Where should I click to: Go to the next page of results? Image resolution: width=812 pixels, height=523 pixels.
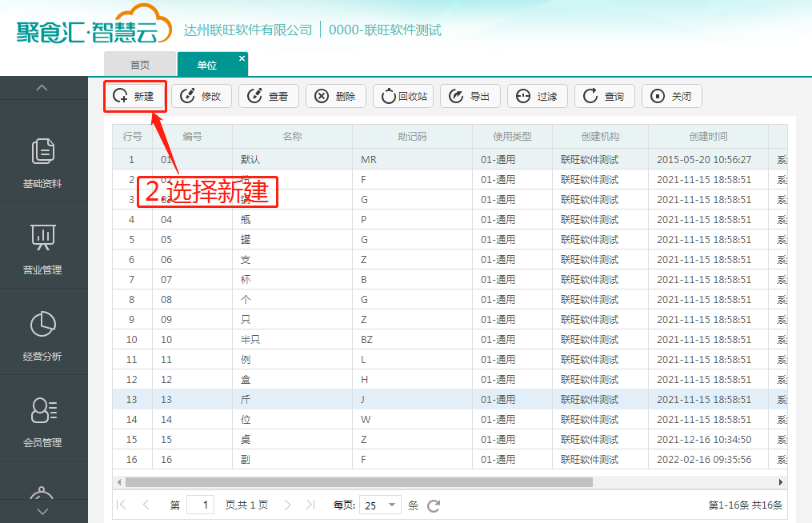[x=287, y=505]
